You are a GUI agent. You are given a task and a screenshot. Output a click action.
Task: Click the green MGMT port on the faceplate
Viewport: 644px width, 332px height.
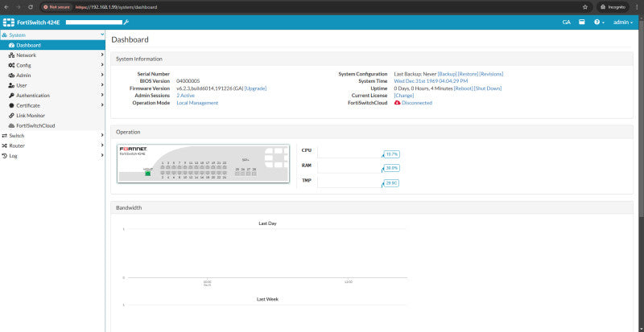[148, 174]
